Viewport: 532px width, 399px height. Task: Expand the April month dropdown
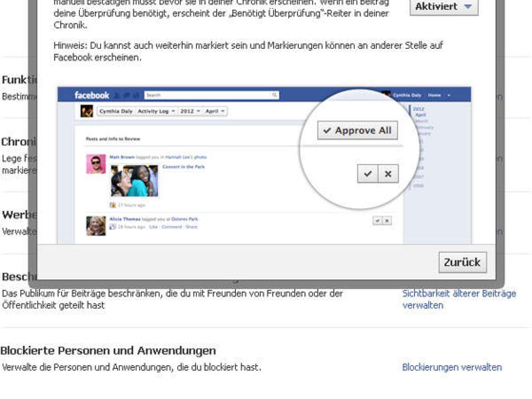[215, 111]
